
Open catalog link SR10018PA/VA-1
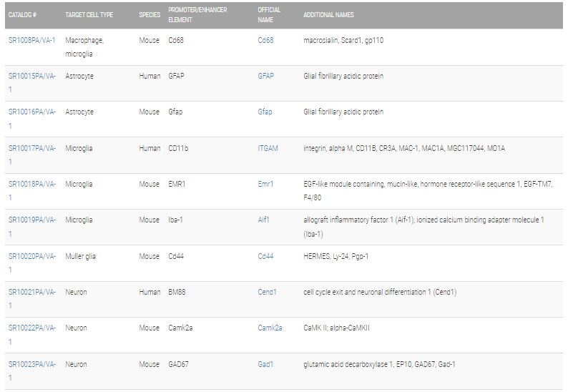pyautogui.click(x=32, y=191)
